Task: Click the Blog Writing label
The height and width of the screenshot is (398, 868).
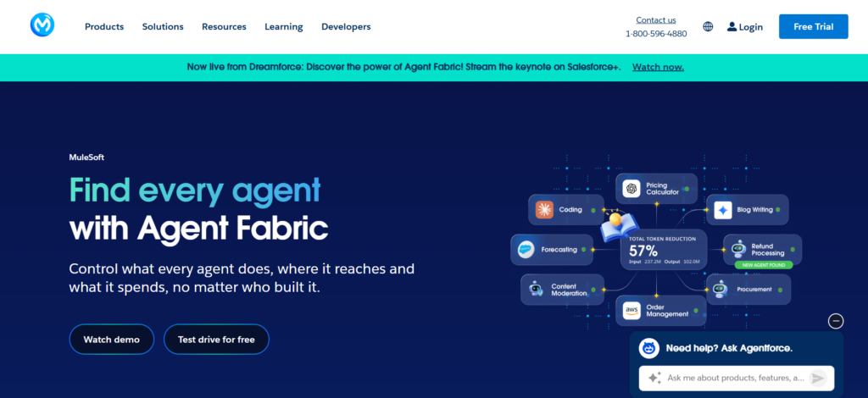Action: (754, 210)
